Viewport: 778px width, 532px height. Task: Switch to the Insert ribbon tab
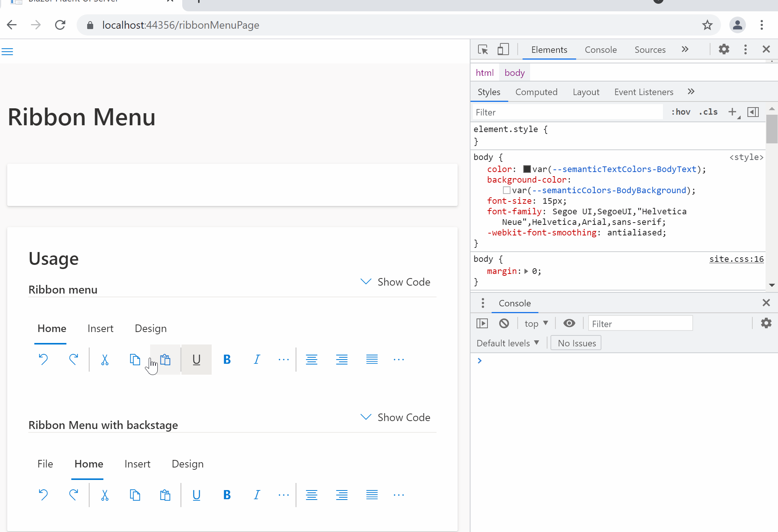coord(100,328)
